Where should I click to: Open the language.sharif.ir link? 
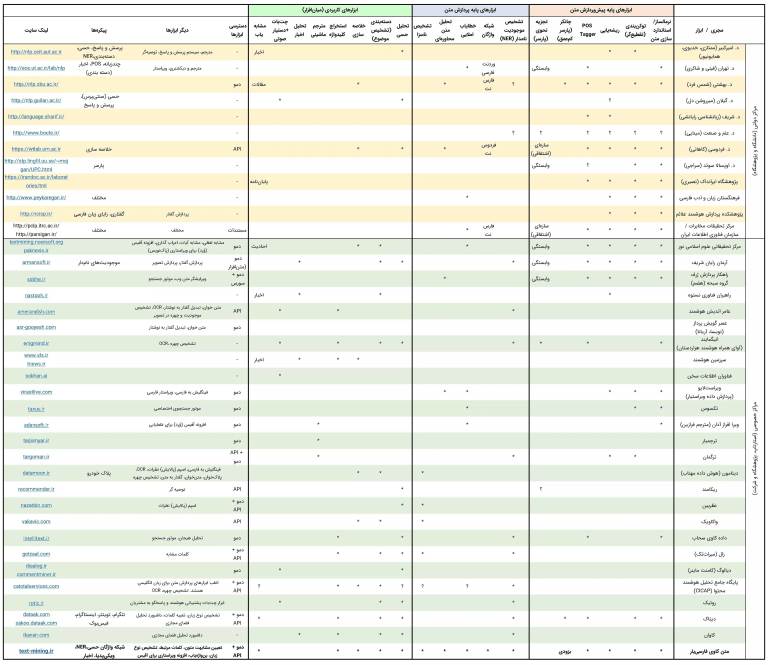tap(36, 117)
